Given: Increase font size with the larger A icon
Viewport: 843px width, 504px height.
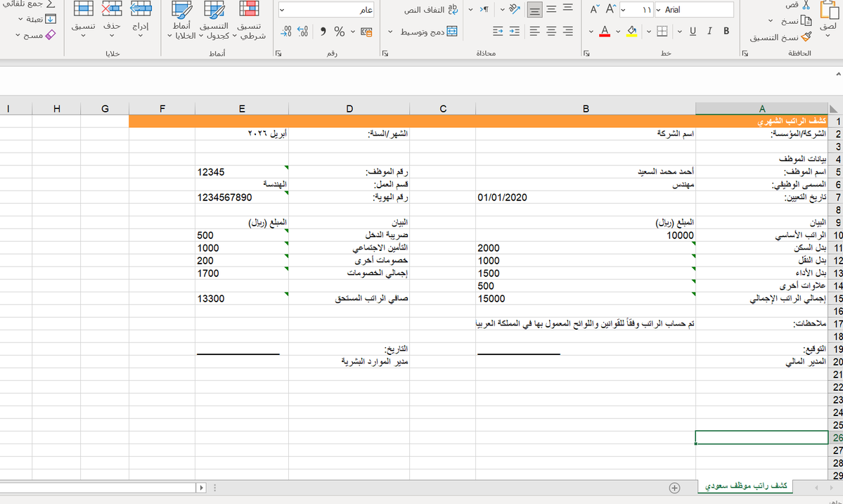Looking at the screenshot, I should (x=611, y=9).
